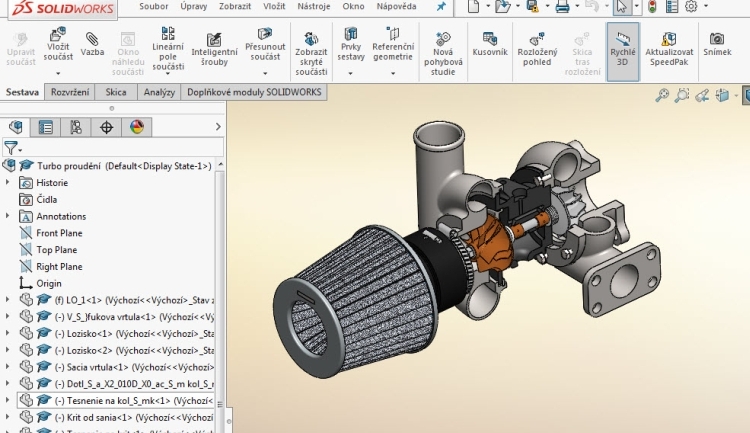This screenshot has width=750, height=433.
Task: Open FeatureManager design tree tab icon
Action: 16,127
